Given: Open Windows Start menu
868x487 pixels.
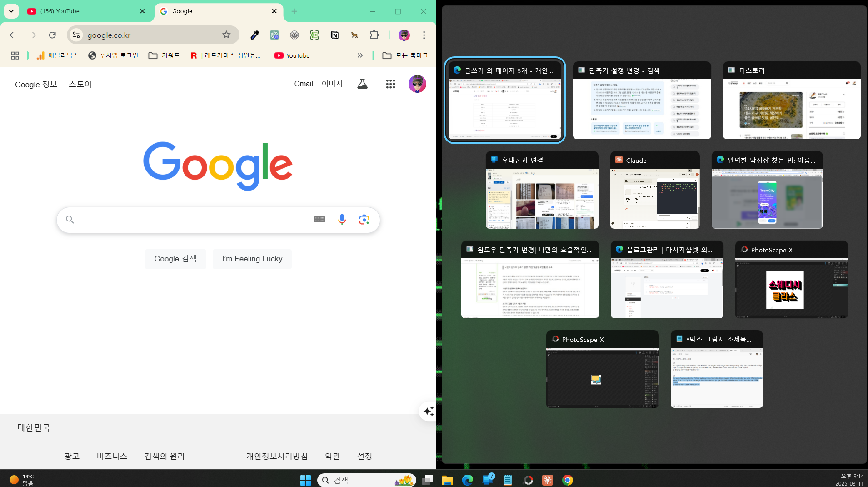Looking at the screenshot, I should click(x=305, y=480).
